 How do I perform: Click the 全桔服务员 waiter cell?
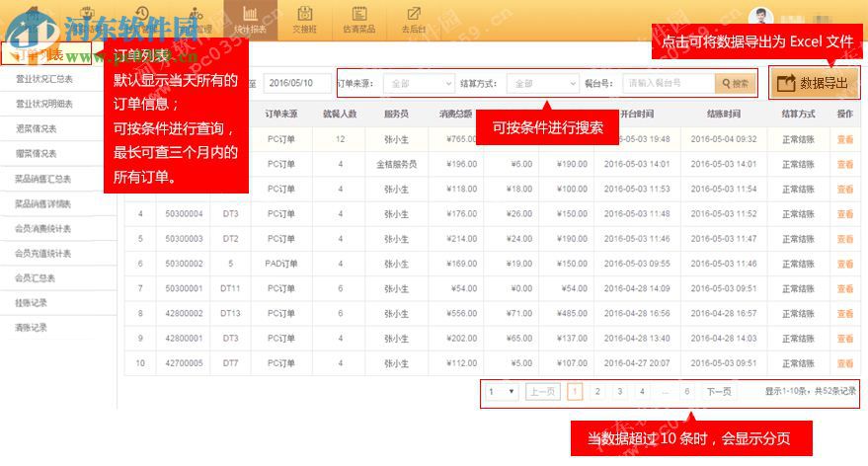[396, 164]
